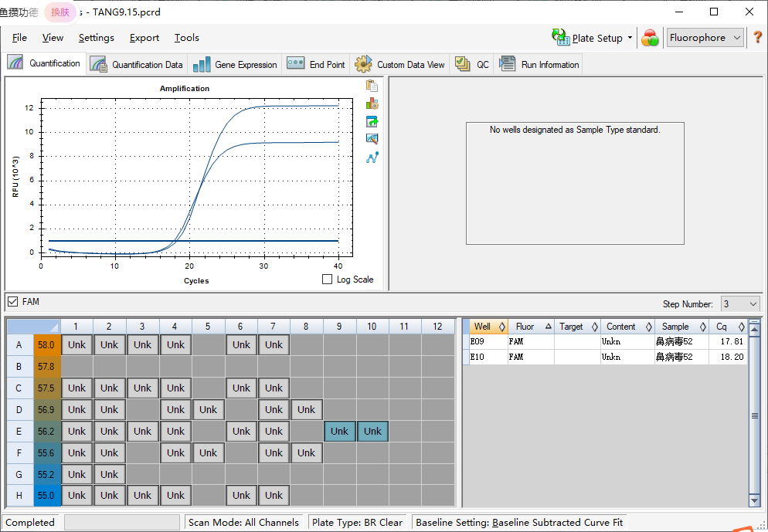Toggle highlighted well E9
Image resolution: width=768 pixels, height=532 pixels.
pos(339,431)
